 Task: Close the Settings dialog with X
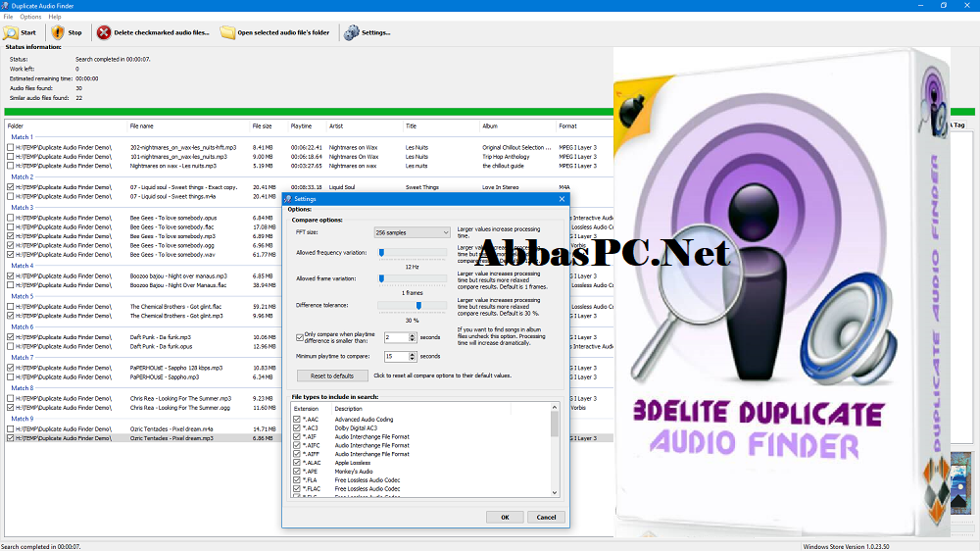coord(562,199)
